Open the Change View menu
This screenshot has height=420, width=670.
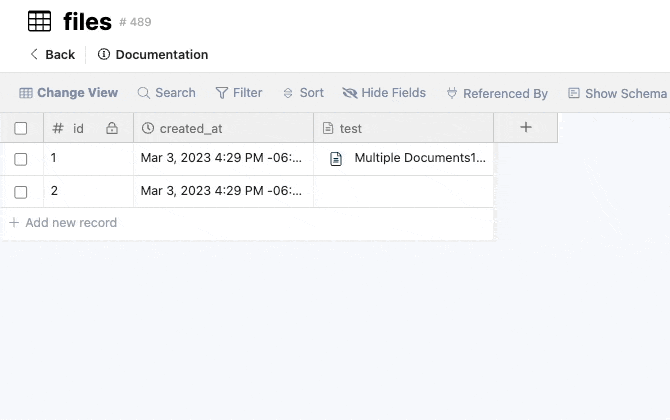[x=68, y=93]
